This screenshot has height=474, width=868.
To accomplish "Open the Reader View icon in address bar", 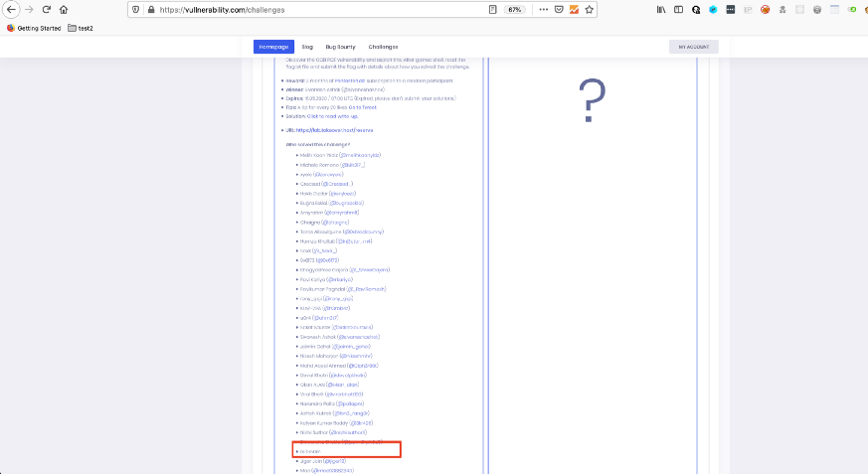I will [493, 9].
